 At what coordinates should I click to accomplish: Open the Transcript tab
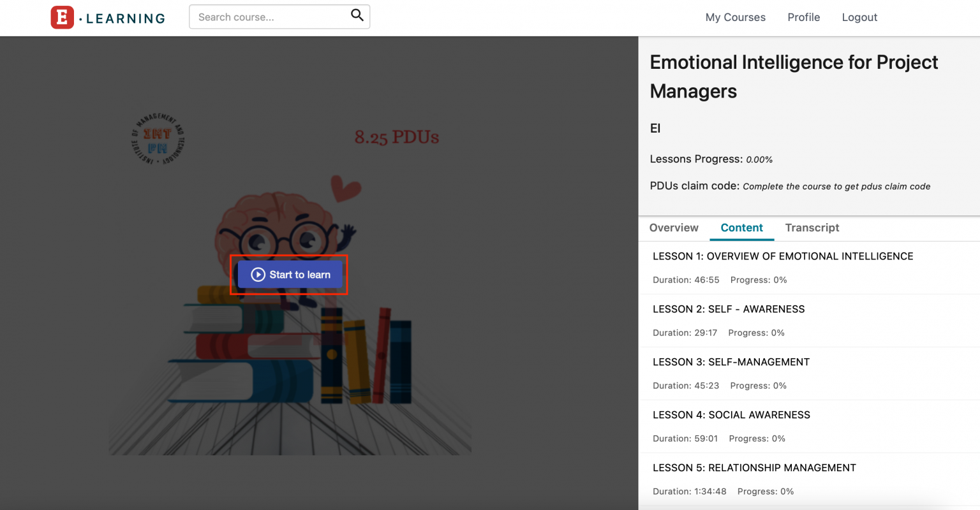pyautogui.click(x=812, y=228)
